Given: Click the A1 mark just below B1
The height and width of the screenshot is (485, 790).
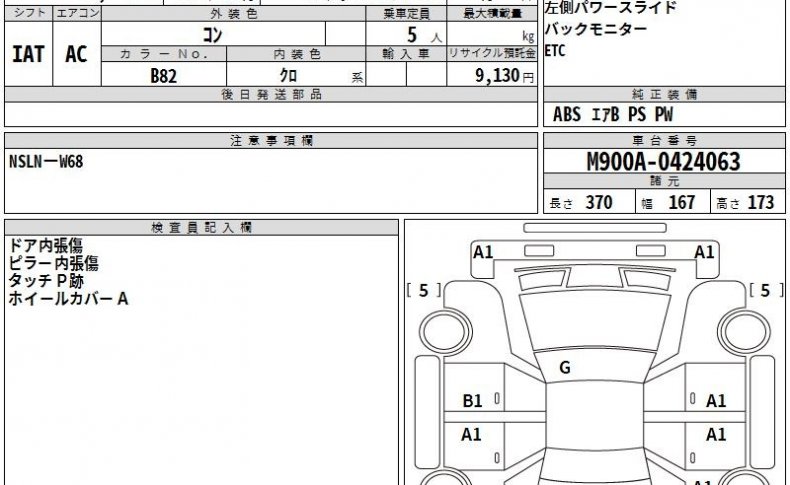Looking at the screenshot, I should [x=472, y=434].
